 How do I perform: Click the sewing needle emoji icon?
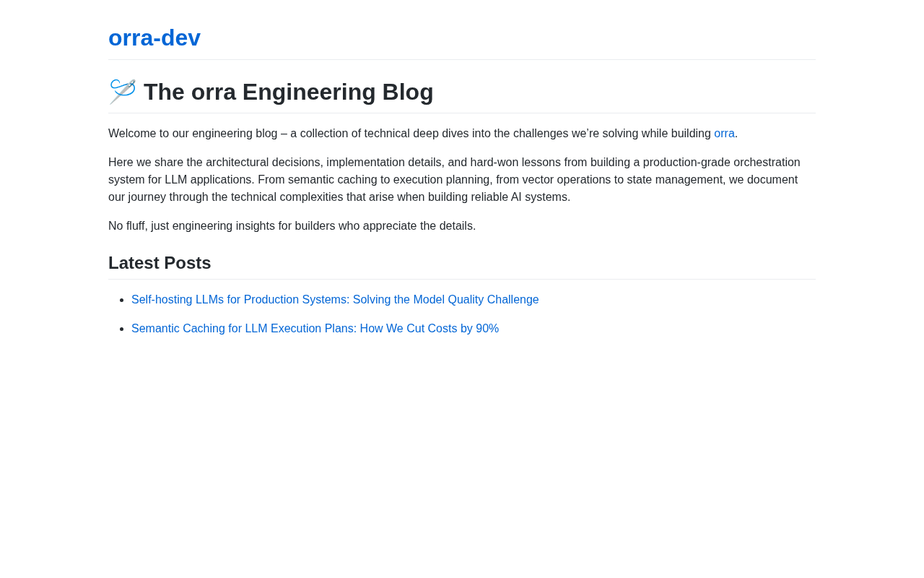tap(123, 92)
